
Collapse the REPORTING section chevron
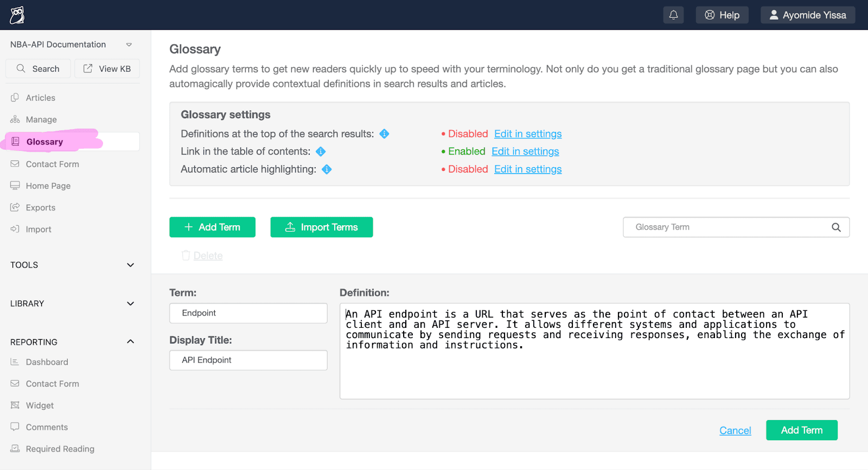pos(130,341)
